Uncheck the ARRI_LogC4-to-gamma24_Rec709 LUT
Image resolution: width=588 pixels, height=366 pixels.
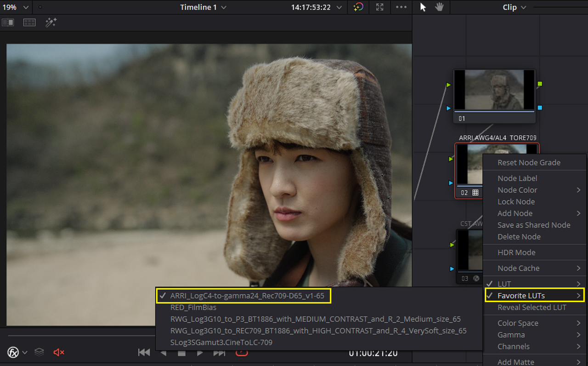pos(319,296)
